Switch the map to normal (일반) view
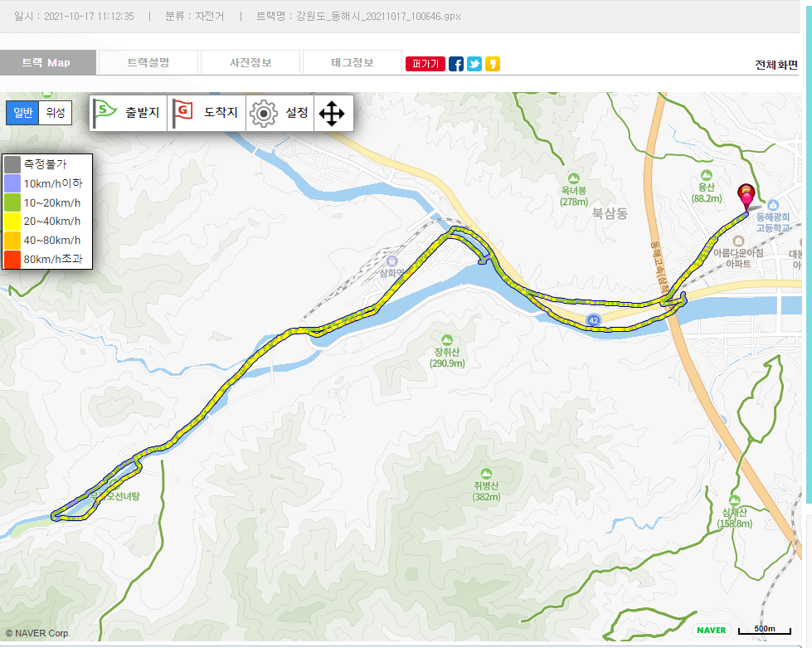The height and width of the screenshot is (648, 812). coord(22,113)
